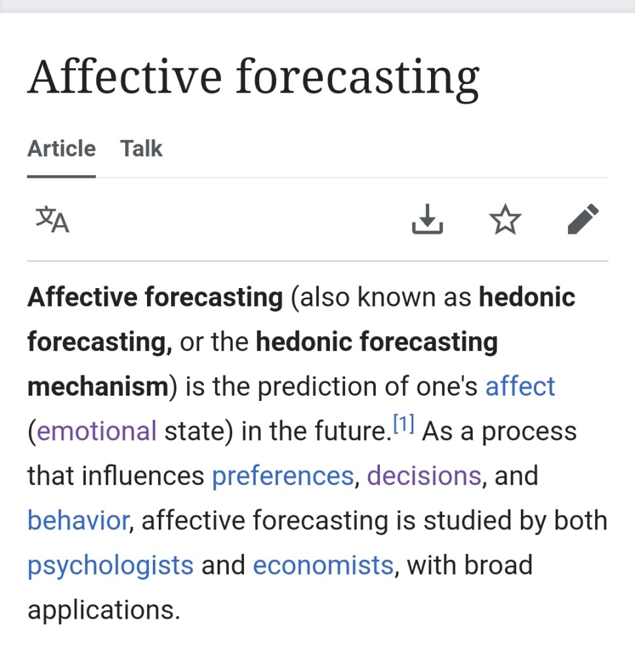Toggle the watchlist star icon
The height and width of the screenshot is (672, 635).
tap(505, 219)
